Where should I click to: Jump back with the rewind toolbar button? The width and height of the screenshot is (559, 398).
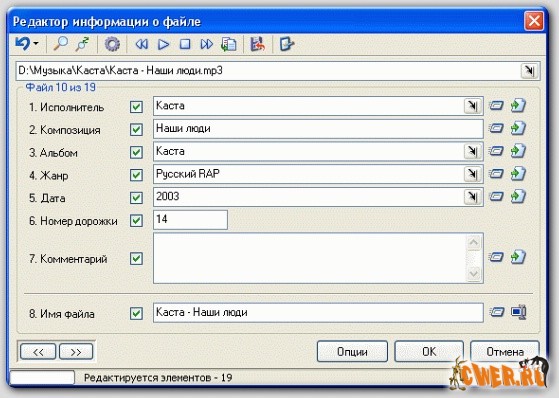click(x=142, y=44)
